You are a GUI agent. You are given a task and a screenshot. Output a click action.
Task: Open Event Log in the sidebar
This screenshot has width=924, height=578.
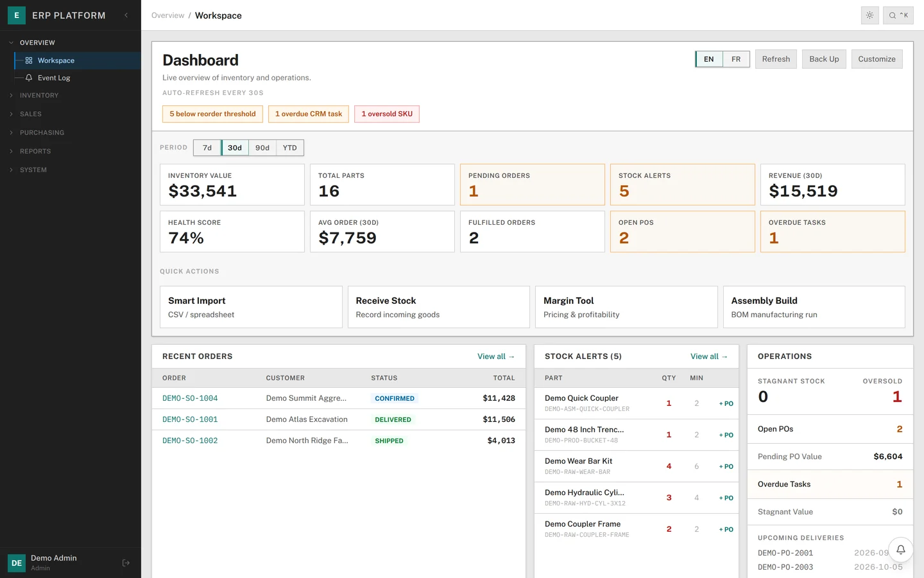tap(78, 78)
